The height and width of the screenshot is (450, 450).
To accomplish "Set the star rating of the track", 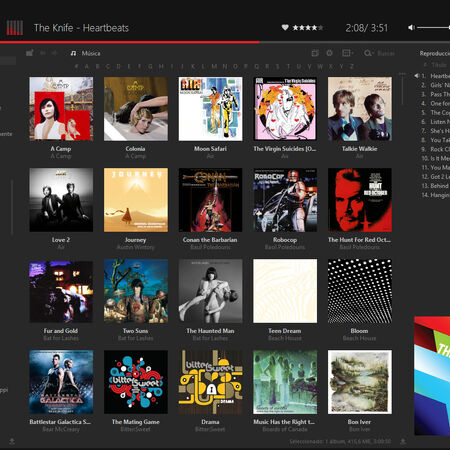I will (x=308, y=28).
